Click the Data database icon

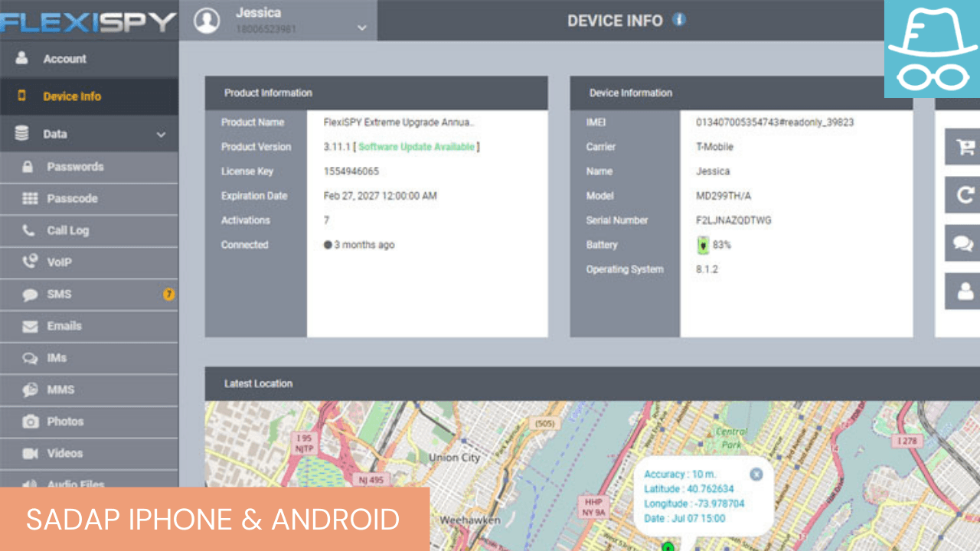21,133
